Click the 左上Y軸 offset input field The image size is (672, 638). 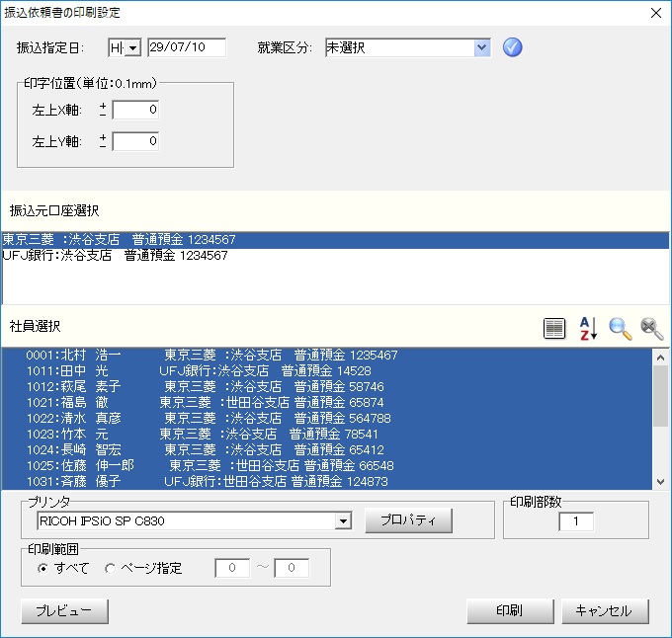135,141
